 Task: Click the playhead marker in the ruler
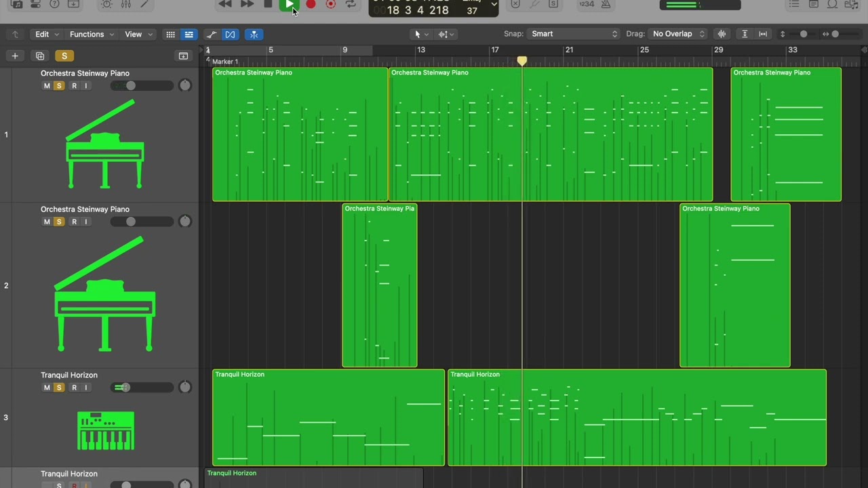click(x=521, y=61)
